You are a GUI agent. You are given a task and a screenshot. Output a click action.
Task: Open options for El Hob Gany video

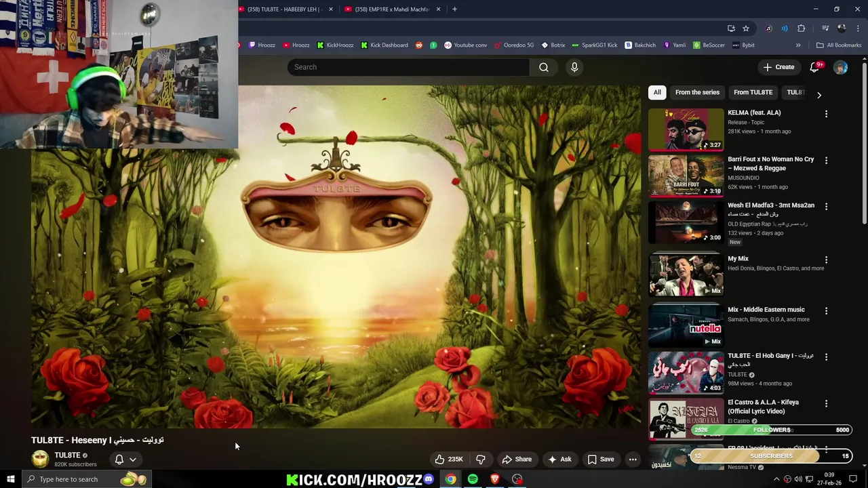(x=826, y=357)
